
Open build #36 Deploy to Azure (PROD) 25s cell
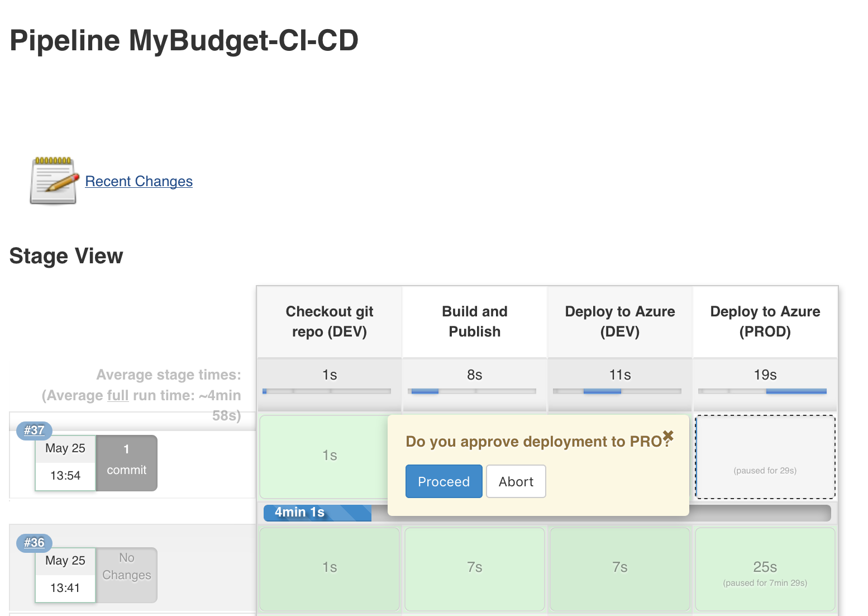point(765,569)
